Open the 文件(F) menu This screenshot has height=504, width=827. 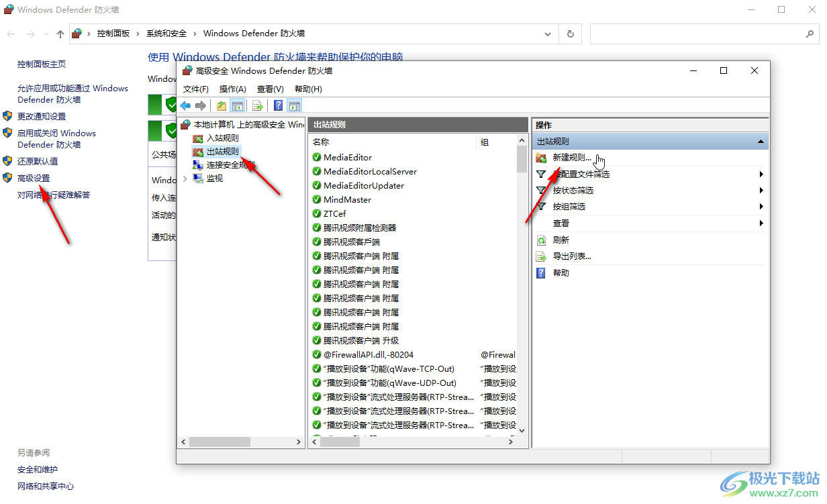click(196, 89)
